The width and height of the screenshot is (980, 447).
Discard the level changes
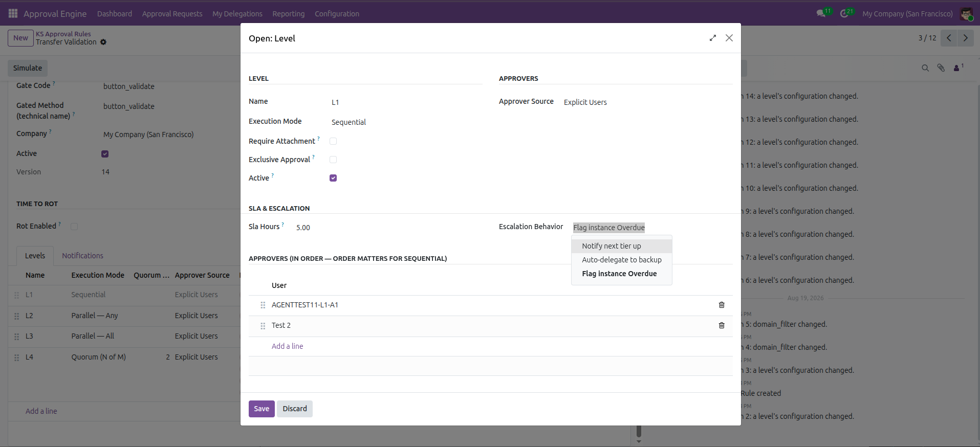295,409
